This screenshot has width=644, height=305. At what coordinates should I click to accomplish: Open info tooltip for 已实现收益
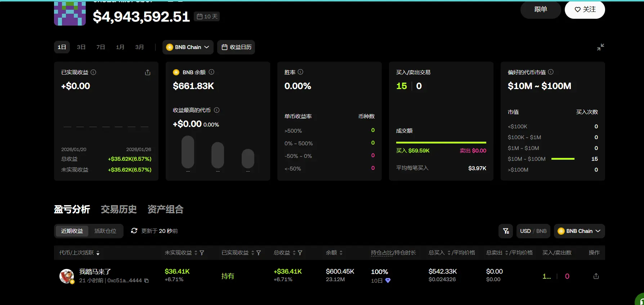point(93,72)
